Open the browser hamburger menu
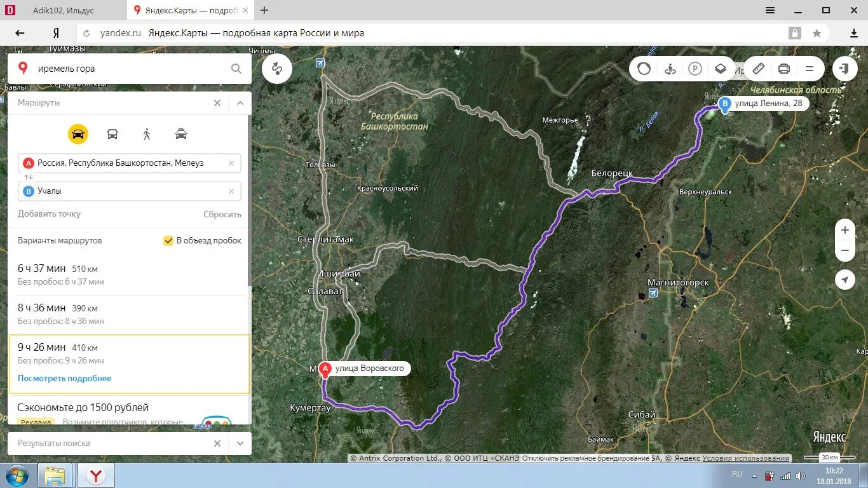This screenshot has height=488, width=868. [x=770, y=10]
